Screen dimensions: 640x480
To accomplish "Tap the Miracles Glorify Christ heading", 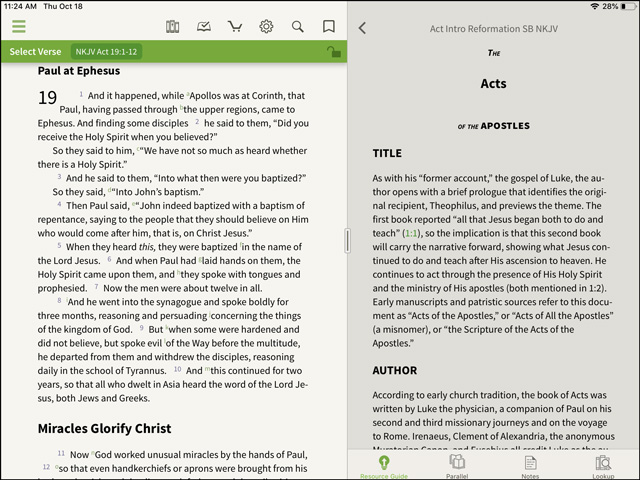I will coord(104,429).
